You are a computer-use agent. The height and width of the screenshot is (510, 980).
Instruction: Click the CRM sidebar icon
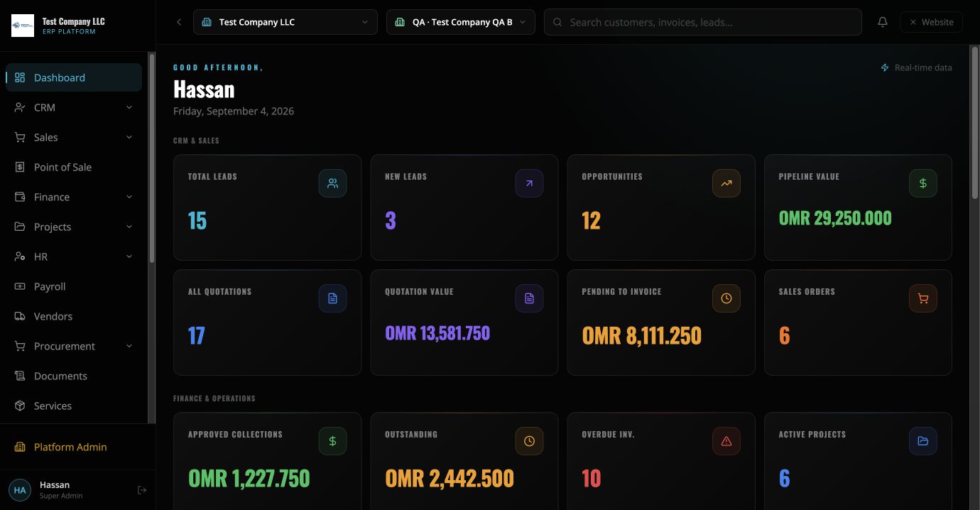point(20,107)
